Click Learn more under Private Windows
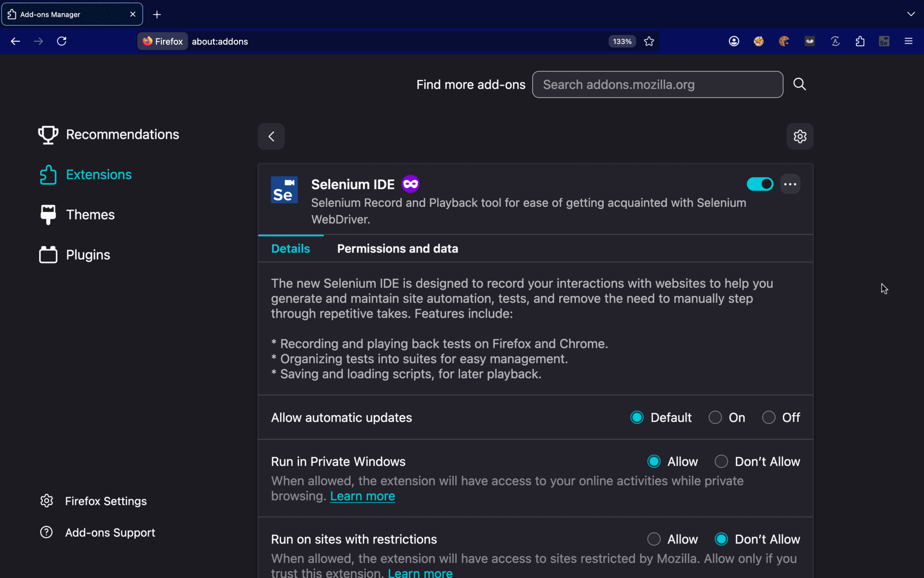The height and width of the screenshot is (578, 924). tap(362, 496)
